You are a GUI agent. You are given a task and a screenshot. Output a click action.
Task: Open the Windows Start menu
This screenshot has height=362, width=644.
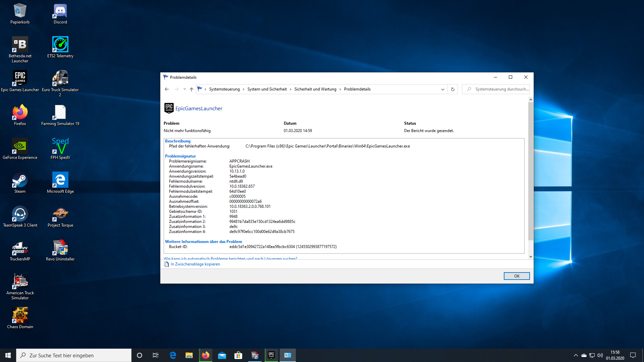[8, 355]
